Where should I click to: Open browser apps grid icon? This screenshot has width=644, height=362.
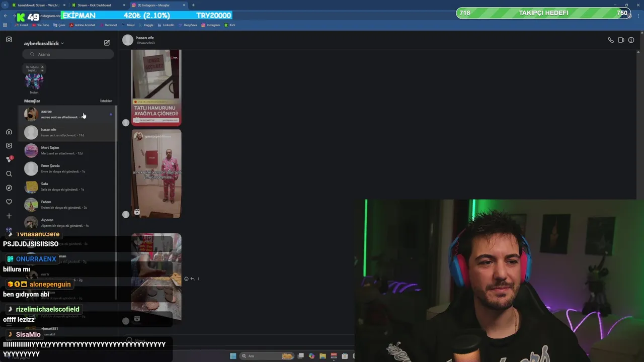pyautogui.click(x=6, y=25)
